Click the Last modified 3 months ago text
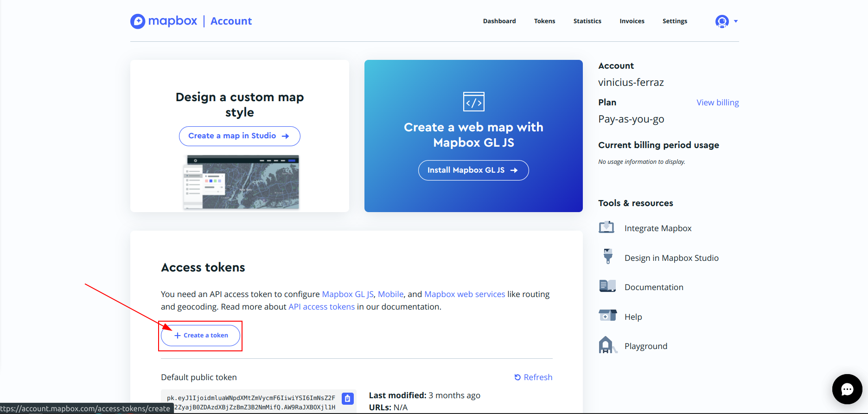Image resolution: width=868 pixels, height=414 pixels. 425,395
